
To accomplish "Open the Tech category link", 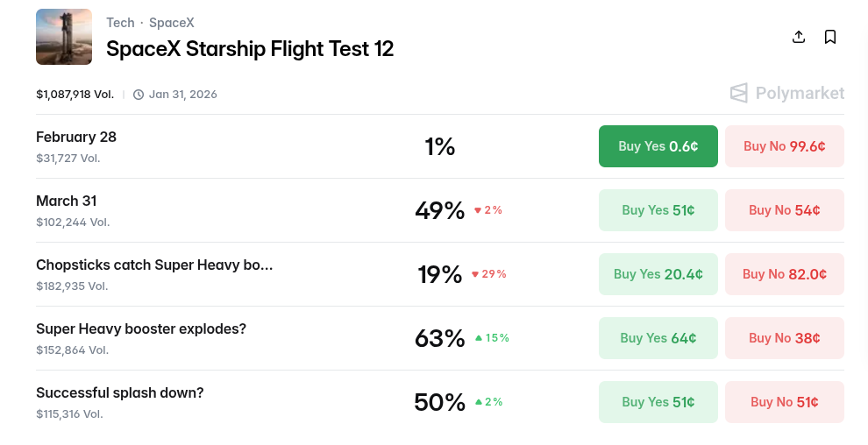I will point(120,23).
